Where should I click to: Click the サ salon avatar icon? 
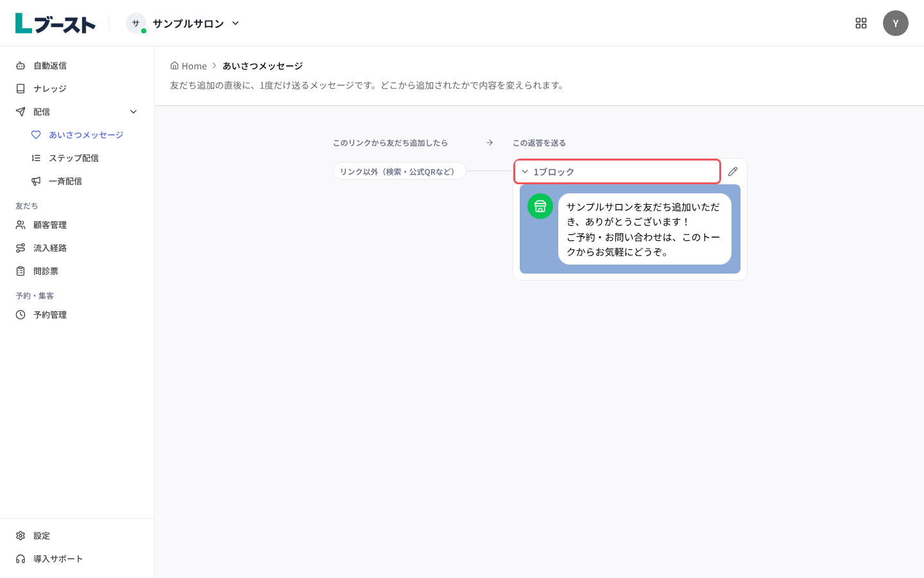(x=135, y=23)
